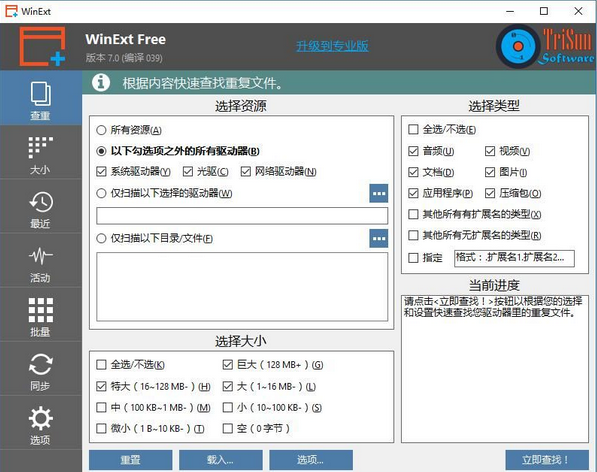Click the 选项... options button at bottom
The image size is (597, 472).
311,460
